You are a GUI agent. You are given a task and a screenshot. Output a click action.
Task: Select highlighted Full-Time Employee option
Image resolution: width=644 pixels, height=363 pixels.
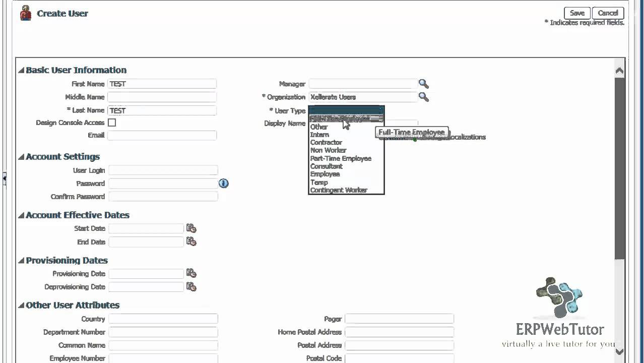346,119
